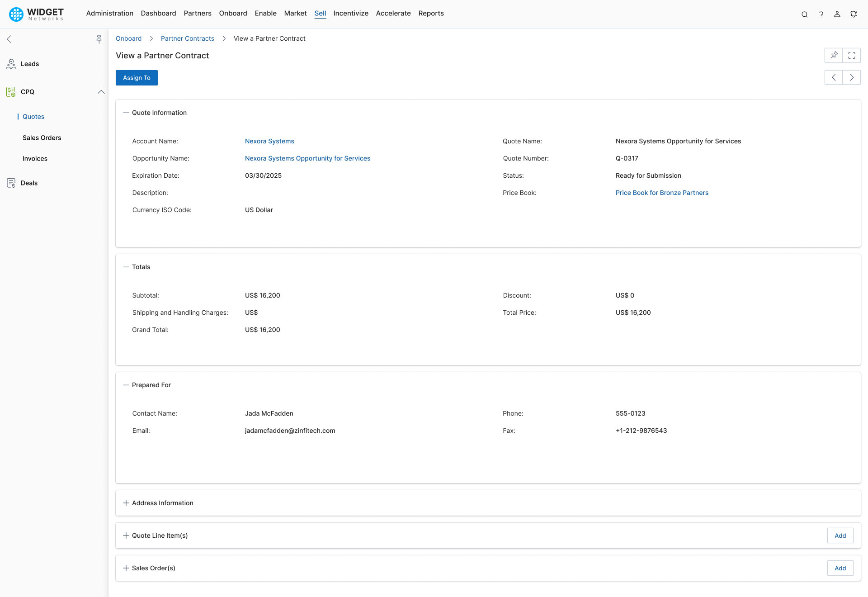Pin the navigation sidebar
The image size is (868, 597).
[x=99, y=39]
